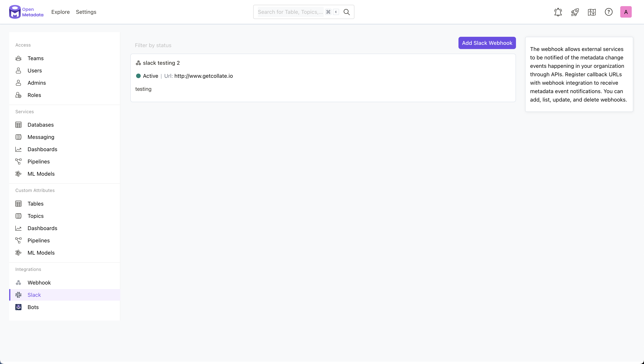Open Topics under Custom Attributes
This screenshot has width=644, height=364.
click(35, 216)
